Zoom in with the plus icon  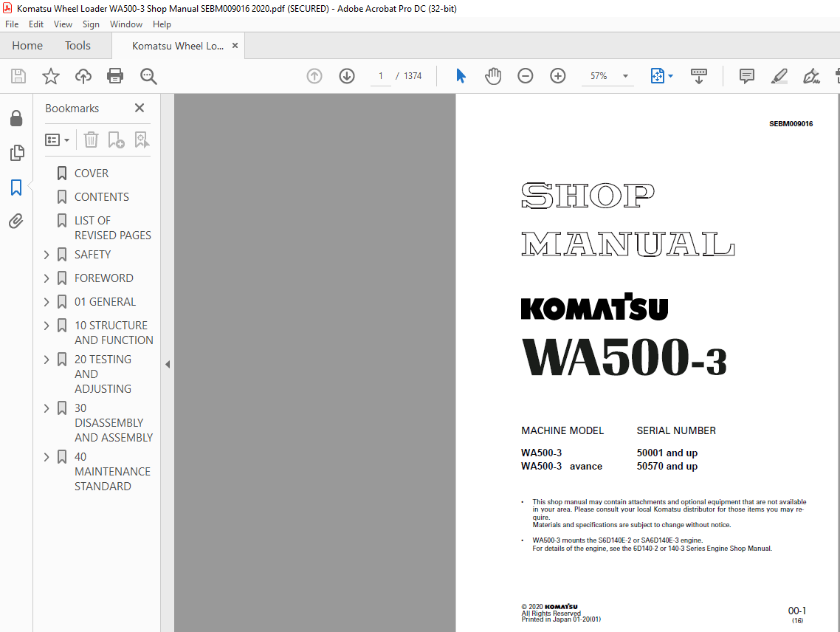(558, 76)
